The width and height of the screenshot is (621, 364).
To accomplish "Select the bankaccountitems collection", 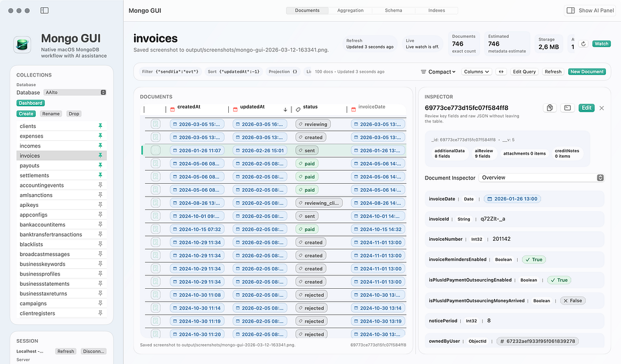I will pos(61,224).
